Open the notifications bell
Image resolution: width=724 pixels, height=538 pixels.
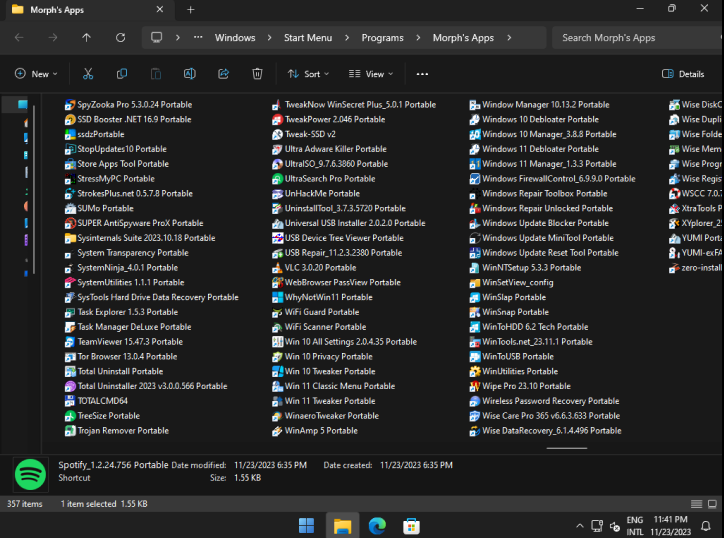click(706, 526)
